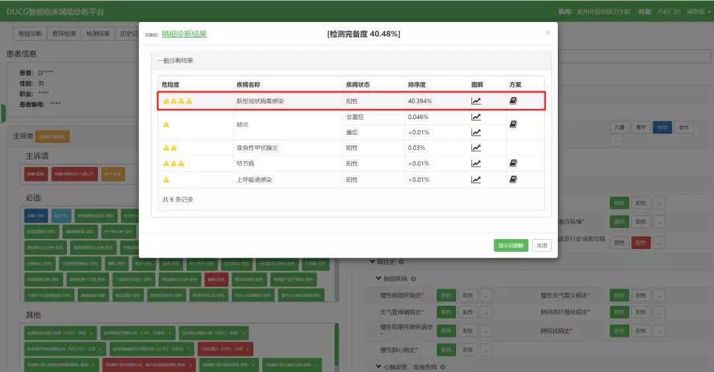
Task: Open user dropdown at header far right
Action: pyautogui.click(x=698, y=11)
